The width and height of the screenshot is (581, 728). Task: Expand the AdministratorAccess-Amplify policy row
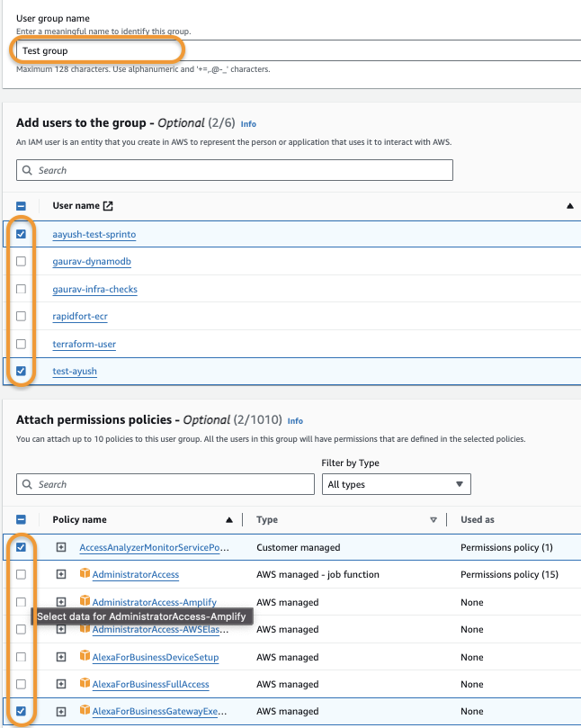click(61, 602)
